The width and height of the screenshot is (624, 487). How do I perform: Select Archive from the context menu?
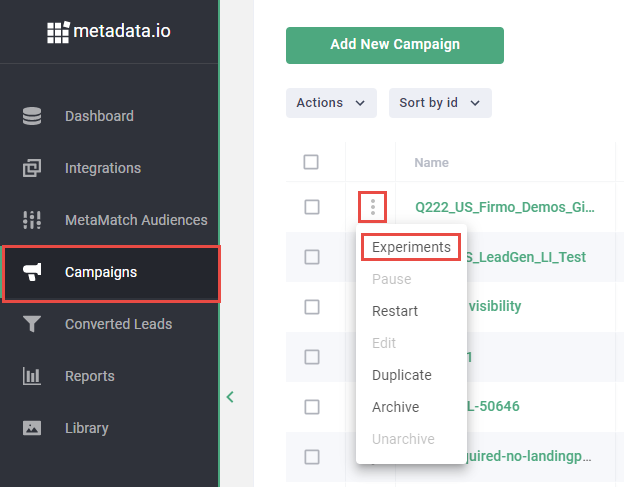click(395, 407)
